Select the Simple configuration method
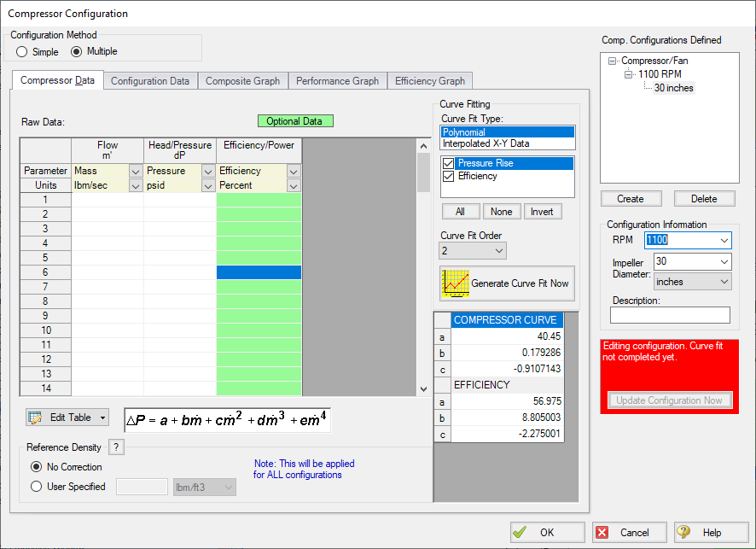 [x=23, y=52]
